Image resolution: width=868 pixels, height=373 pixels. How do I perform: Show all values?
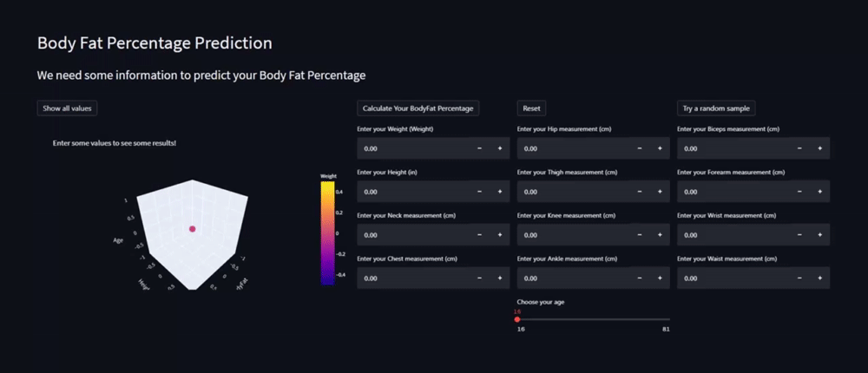point(67,108)
